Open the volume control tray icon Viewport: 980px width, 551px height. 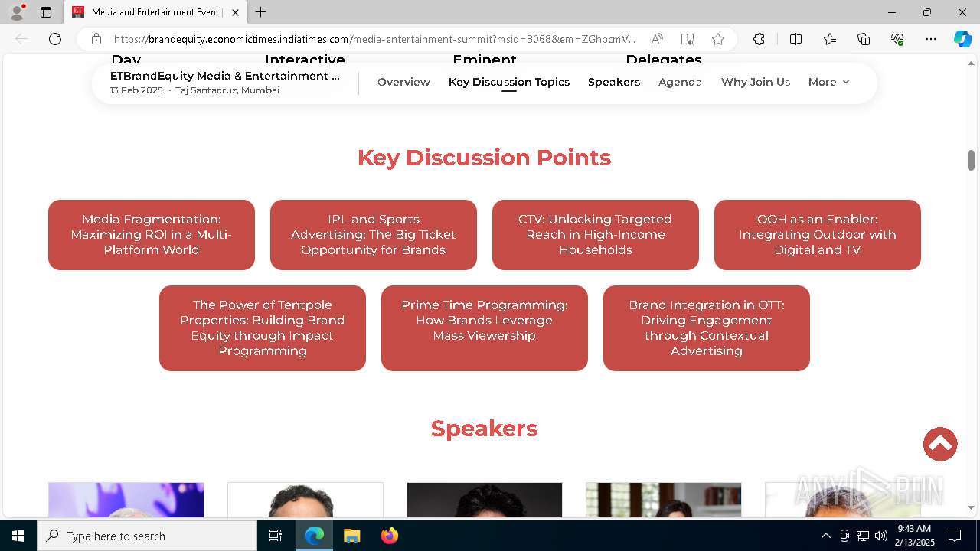pos(881,536)
